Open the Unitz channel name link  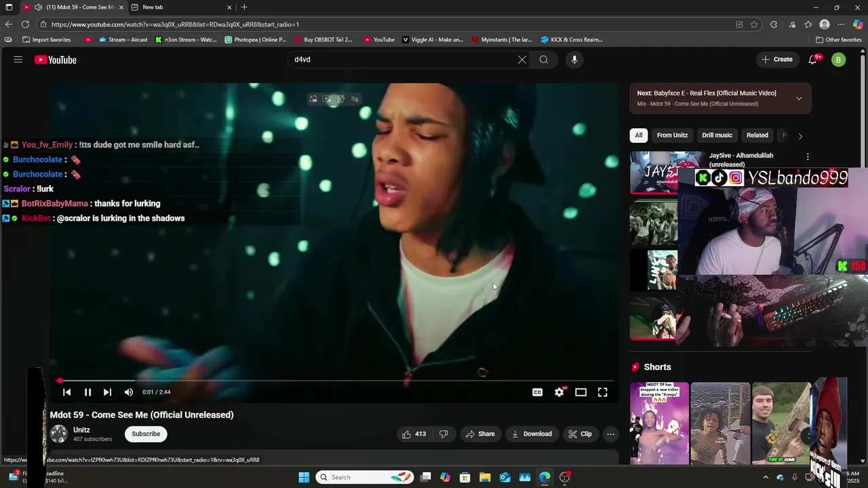pos(81,430)
